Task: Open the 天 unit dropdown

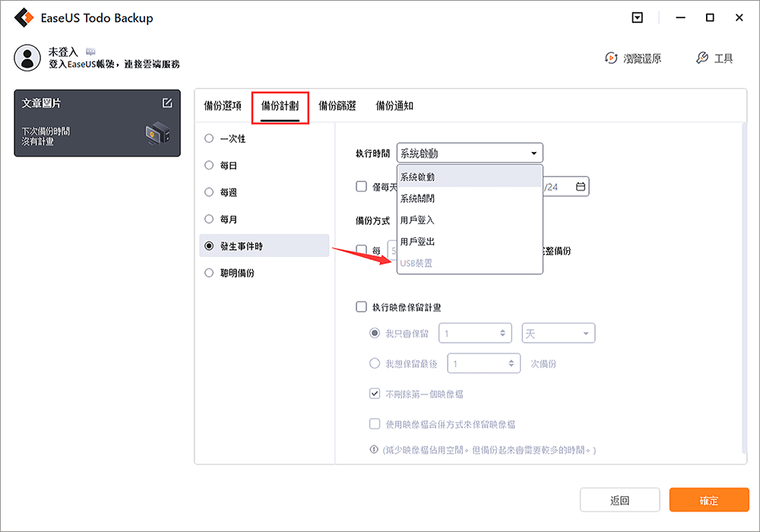Action: (559, 334)
